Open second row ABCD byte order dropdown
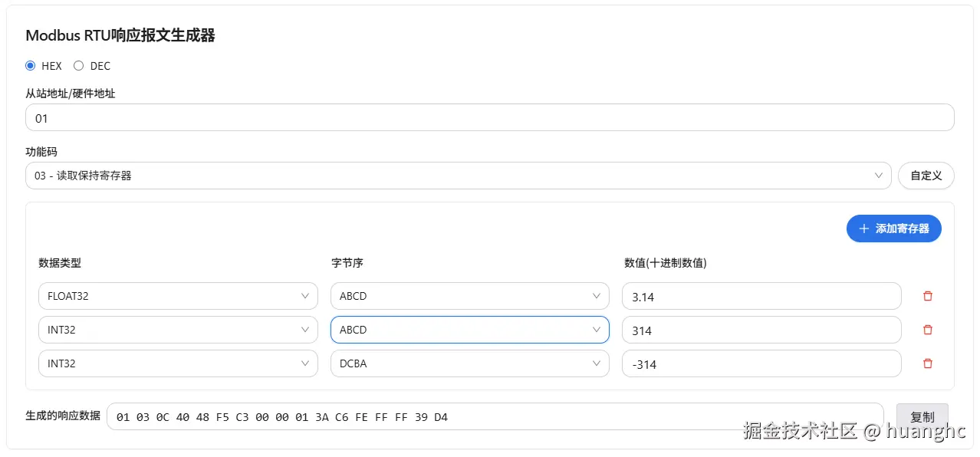Viewport: 980px width, 457px height. pos(469,330)
